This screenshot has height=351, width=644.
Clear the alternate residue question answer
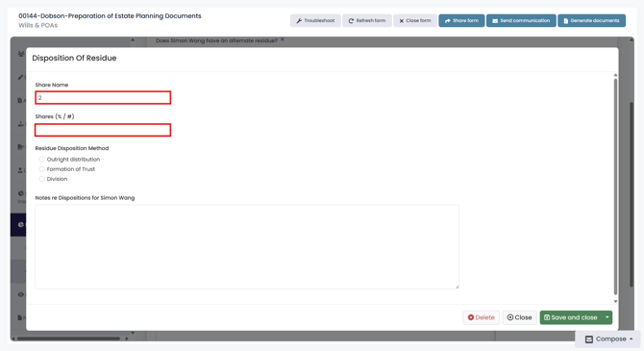point(283,39)
